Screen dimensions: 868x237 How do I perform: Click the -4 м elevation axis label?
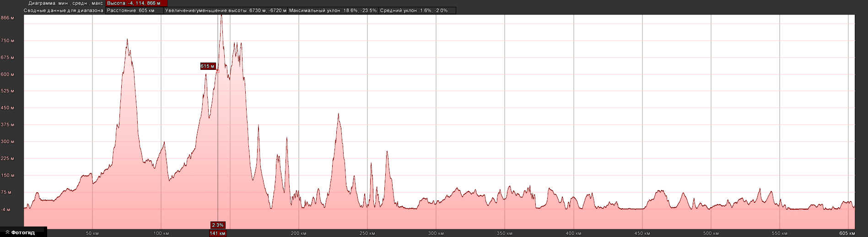coord(5,210)
